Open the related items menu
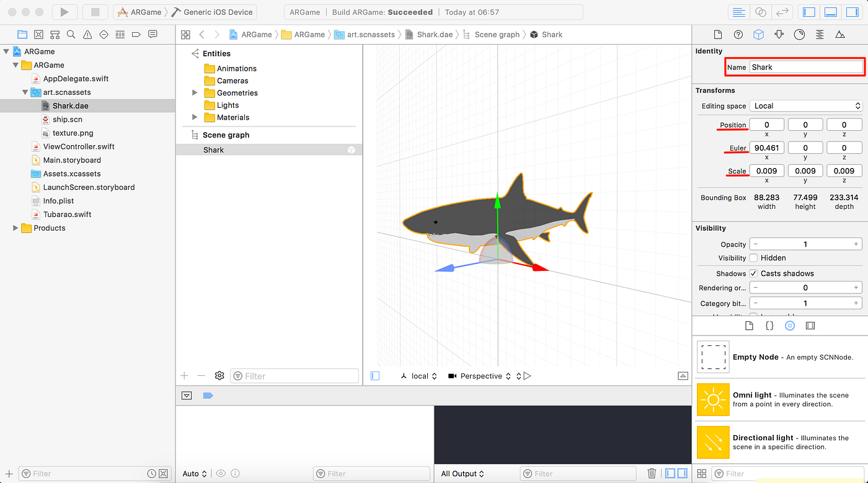Viewport: 868px width, 483px height. 185,35
